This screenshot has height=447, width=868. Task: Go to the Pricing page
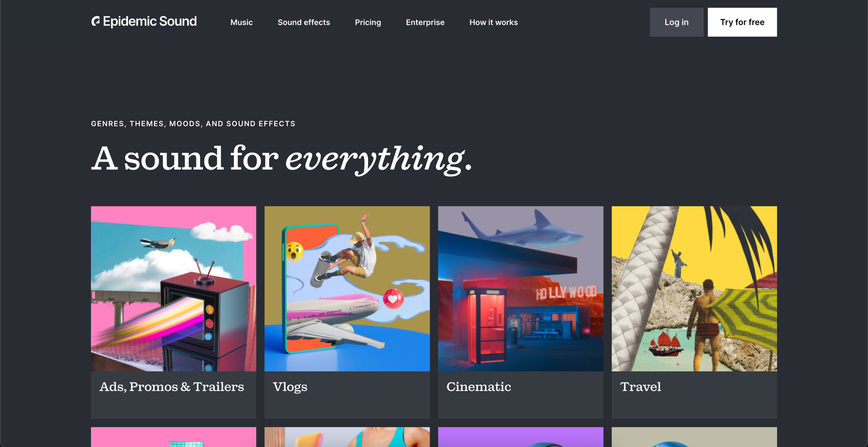pyautogui.click(x=368, y=22)
